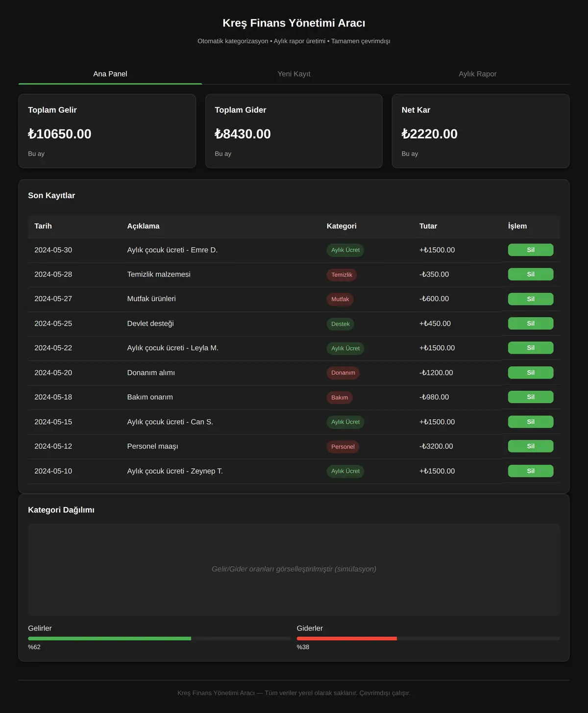Viewport: 588px width, 713px height.
Task: Click the Giderler red progress bar
Action: pyautogui.click(x=346, y=638)
